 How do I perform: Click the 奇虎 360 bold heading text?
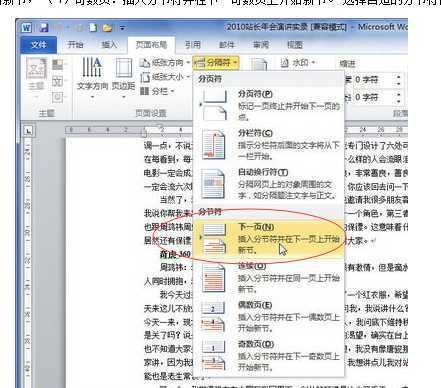coord(175,254)
